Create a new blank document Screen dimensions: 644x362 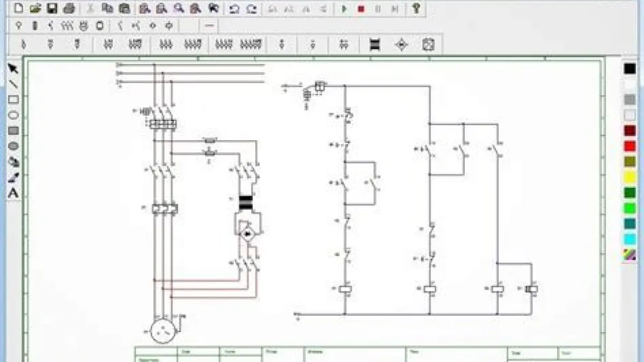coord(19,9)
